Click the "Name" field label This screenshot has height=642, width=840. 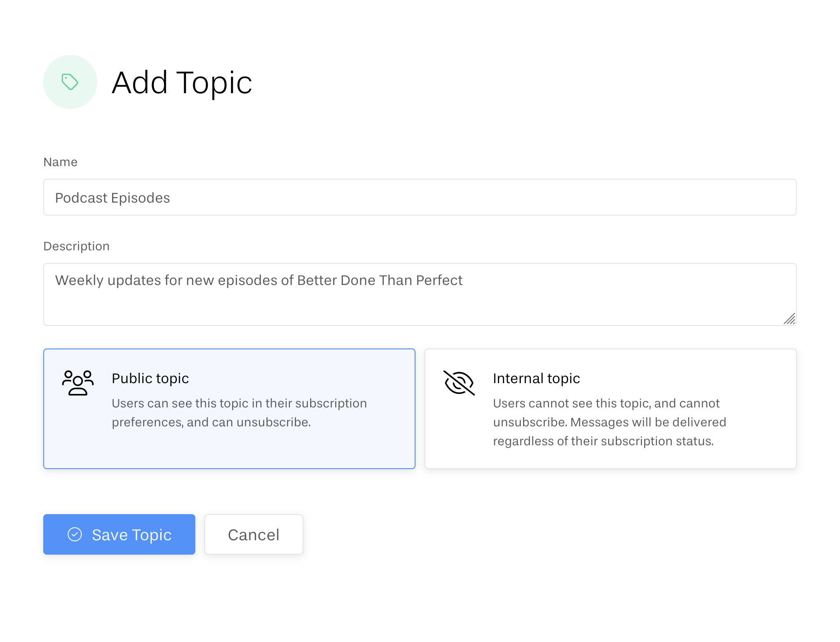pos(60,162)
